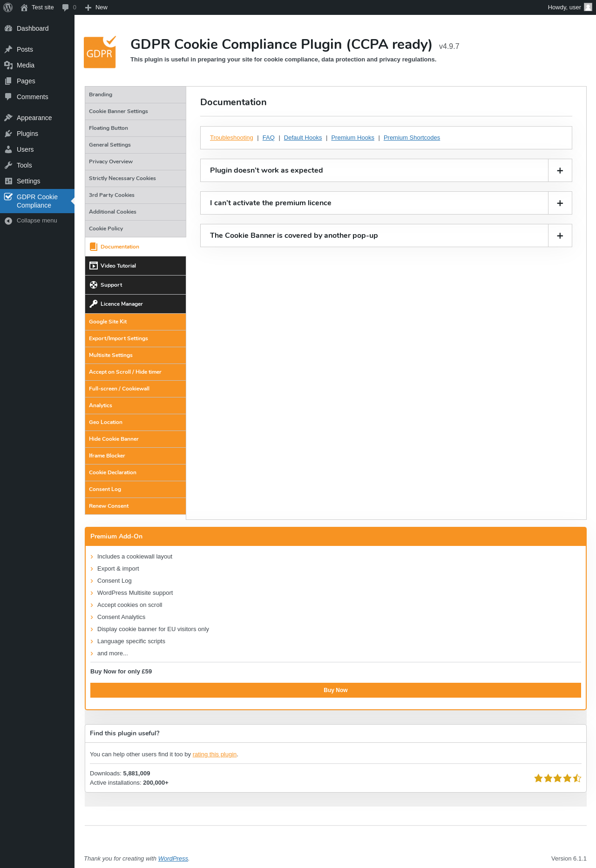596x868 pixels.
Task: Open Cookie Banner Settings tab
Action: pos(135,111)
